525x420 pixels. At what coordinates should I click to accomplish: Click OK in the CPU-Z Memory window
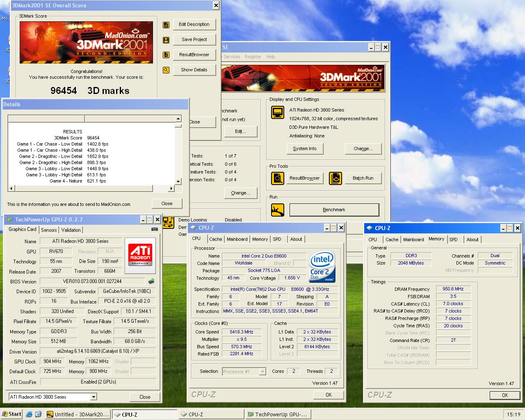coord(505,395)
